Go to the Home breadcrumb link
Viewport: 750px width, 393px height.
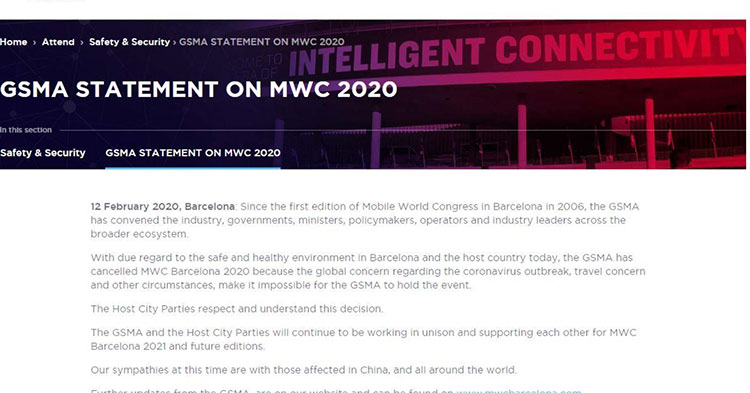click(13, 42)
